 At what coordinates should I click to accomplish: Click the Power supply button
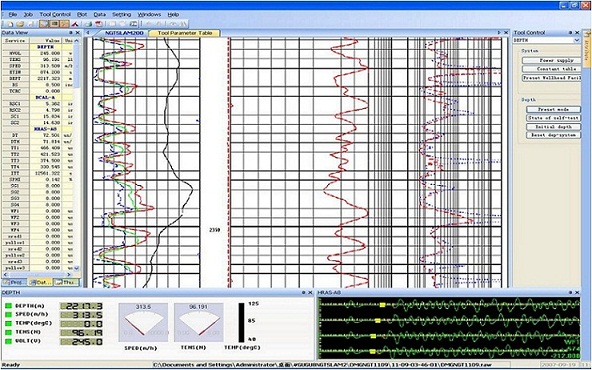(x=551, y=60)
